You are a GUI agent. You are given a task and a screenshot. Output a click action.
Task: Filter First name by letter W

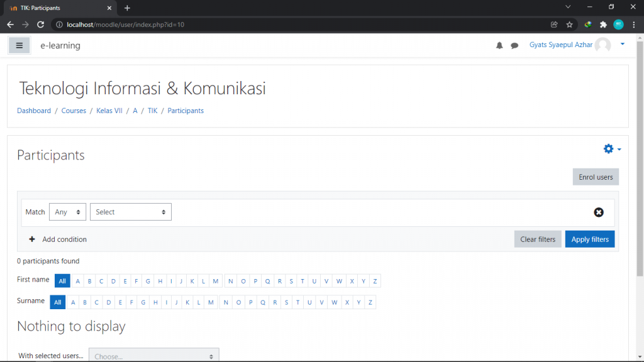(x=339, y=281)
